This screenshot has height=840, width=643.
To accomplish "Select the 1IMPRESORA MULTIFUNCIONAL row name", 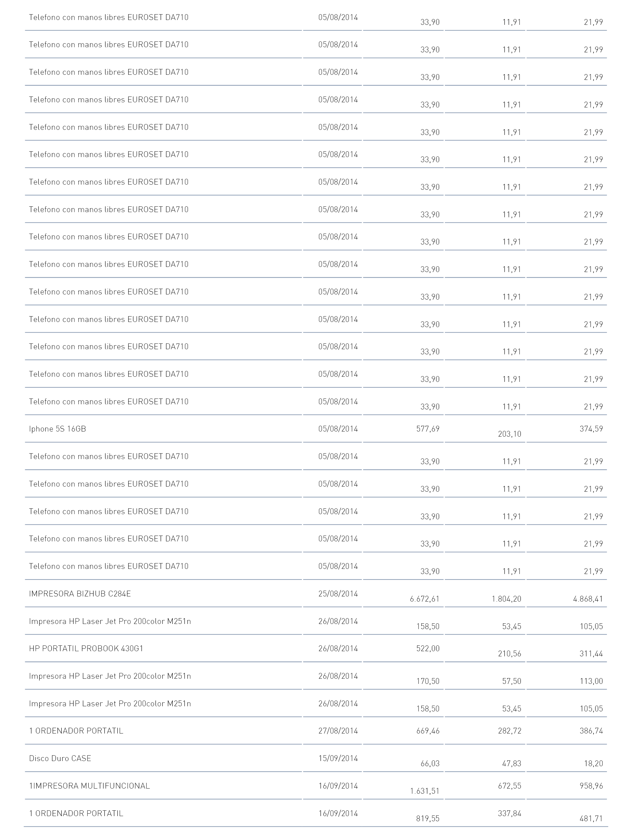I will [90, 786].
